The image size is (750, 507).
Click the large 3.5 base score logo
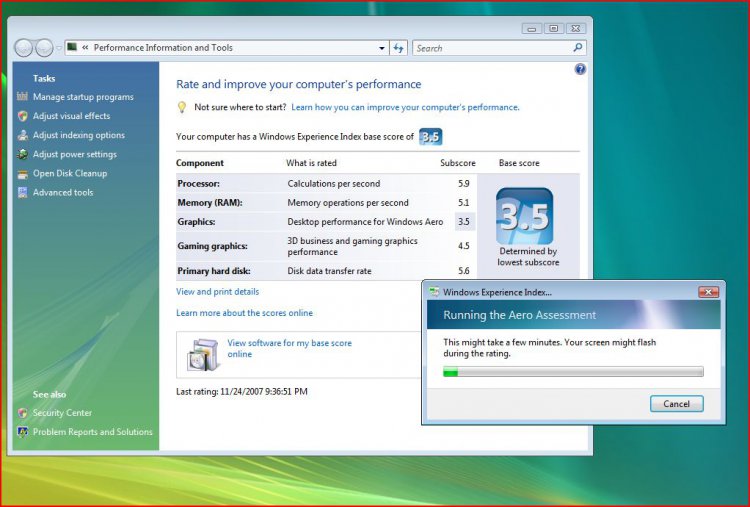pos(525,216)
